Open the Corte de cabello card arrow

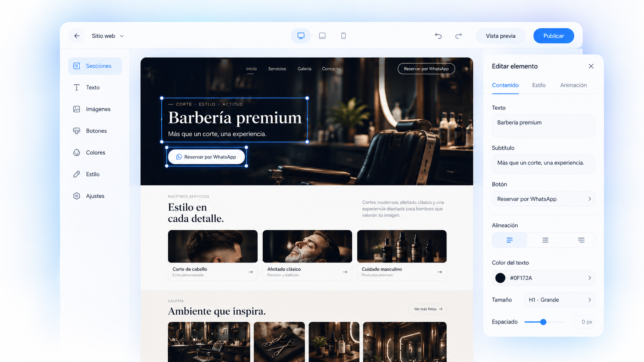coord(250,272)
